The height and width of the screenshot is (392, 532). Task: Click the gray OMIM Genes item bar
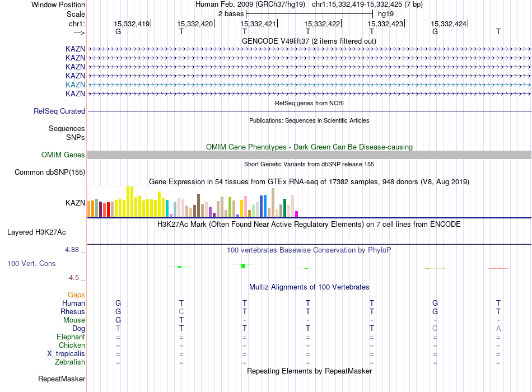click(309, 155)
